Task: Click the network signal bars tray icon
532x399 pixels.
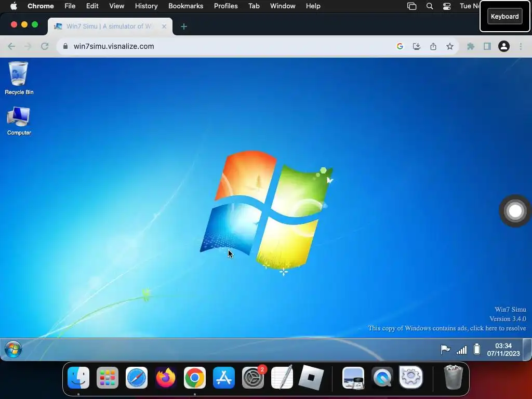Action: [461, 350]
